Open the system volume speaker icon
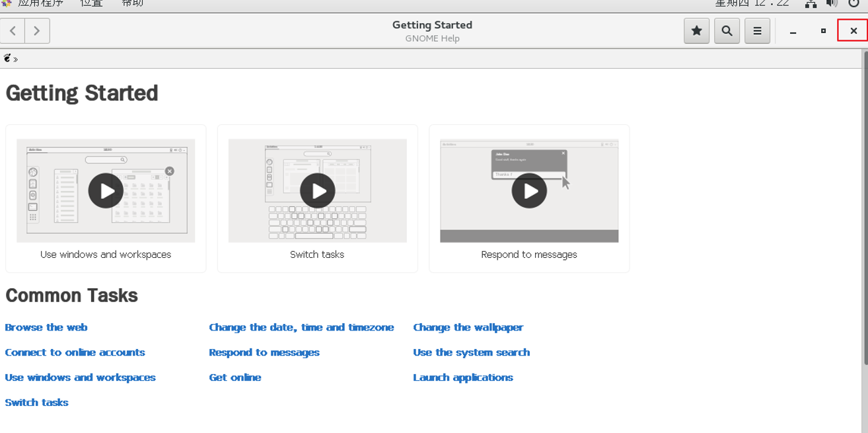This screenshot has width=868, height=433. pyautogui.click(x=832, y=3)
